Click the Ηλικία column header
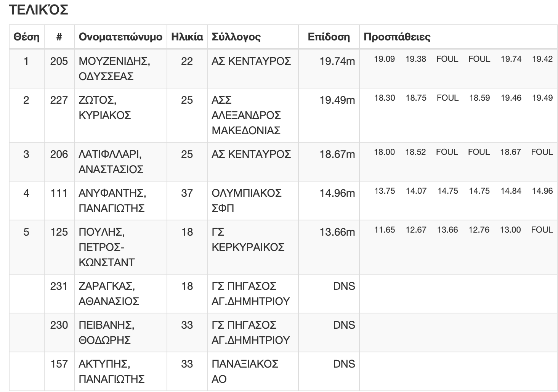 click(187, 37)
